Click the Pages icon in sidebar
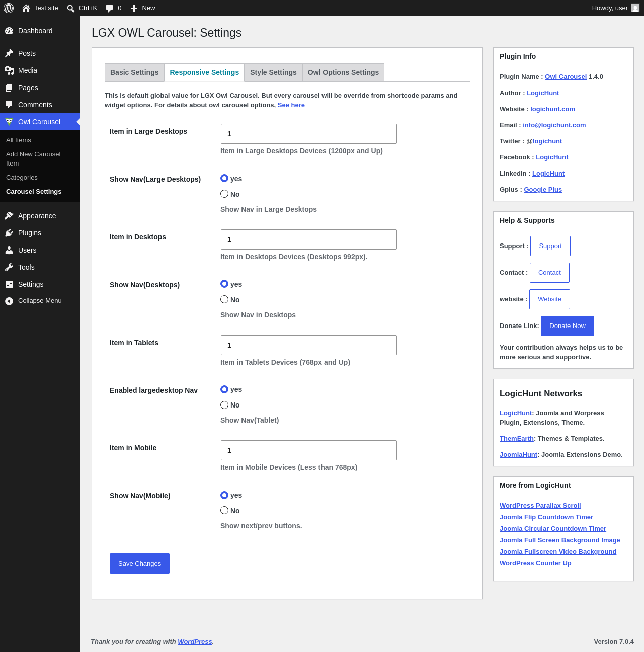This screenshot has height=652, width=644. tap(9, 88)
